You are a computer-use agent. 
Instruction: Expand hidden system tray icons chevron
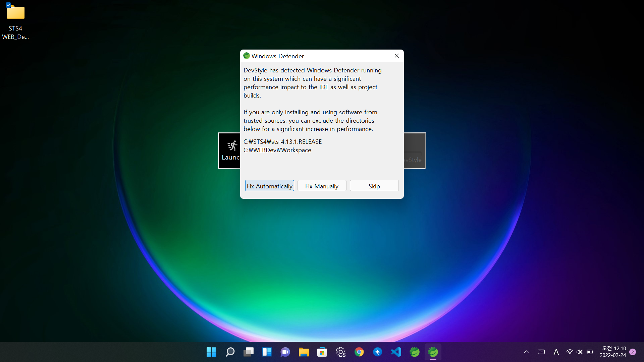[x=526, y=352]
